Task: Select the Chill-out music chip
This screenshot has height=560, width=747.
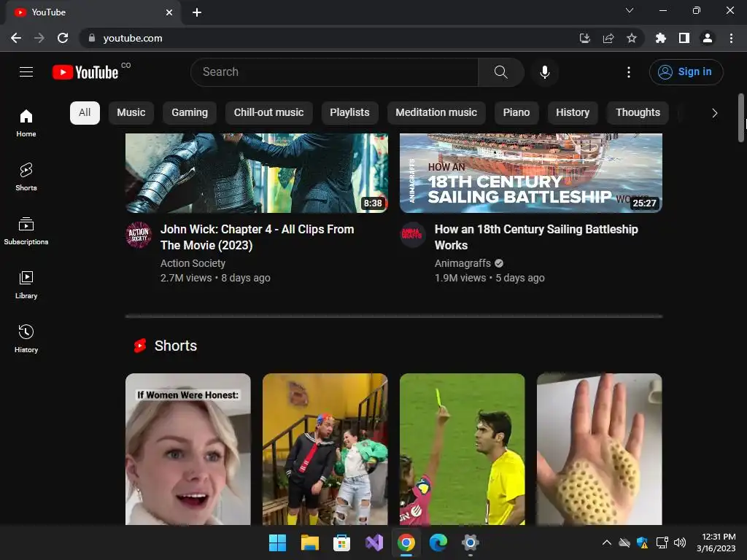Action: pyautogui.click(x=268, y=113)
